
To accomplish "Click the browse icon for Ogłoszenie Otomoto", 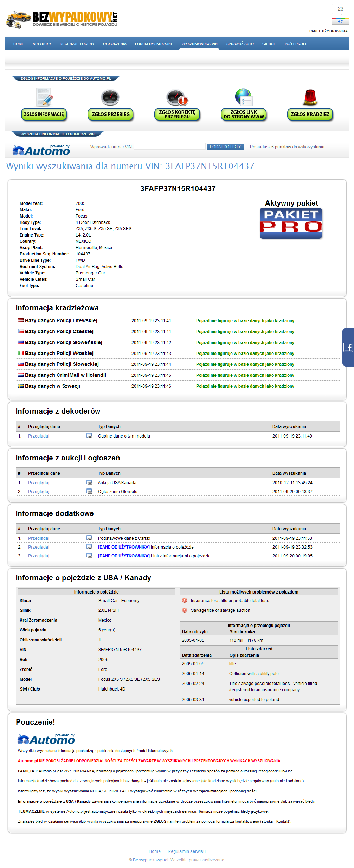I will pyautogui.click(x=89, y=491).
